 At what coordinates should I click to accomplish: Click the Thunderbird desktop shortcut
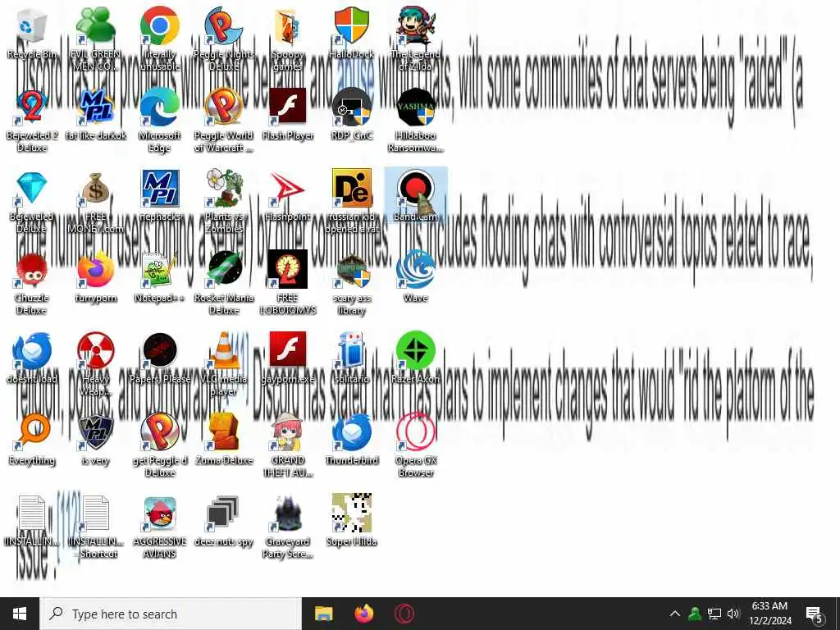click(352, 433)
